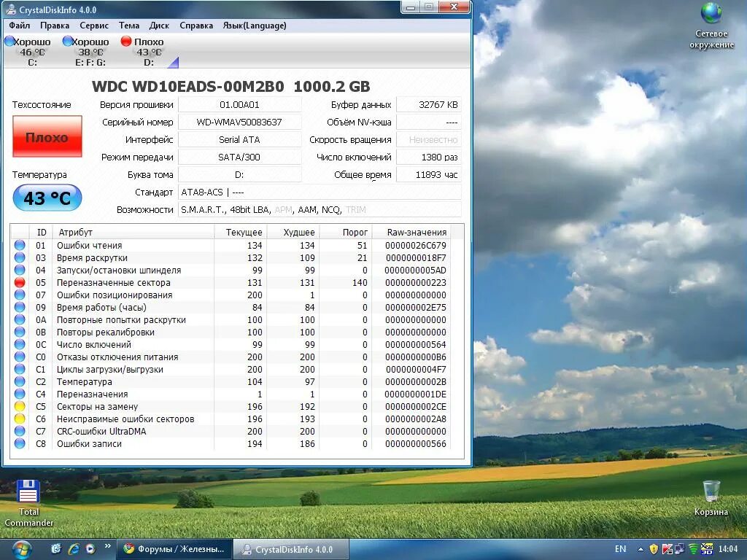The height and width of the screenshot is (560, 747).
Task: Expand quick launch overflow chevron
Action: [108, 546]
